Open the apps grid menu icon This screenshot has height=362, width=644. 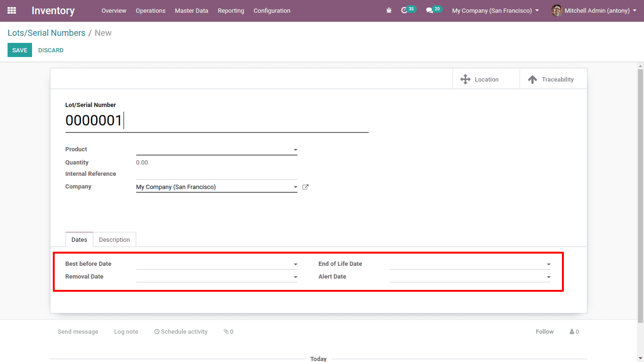(x=12, y=10)
